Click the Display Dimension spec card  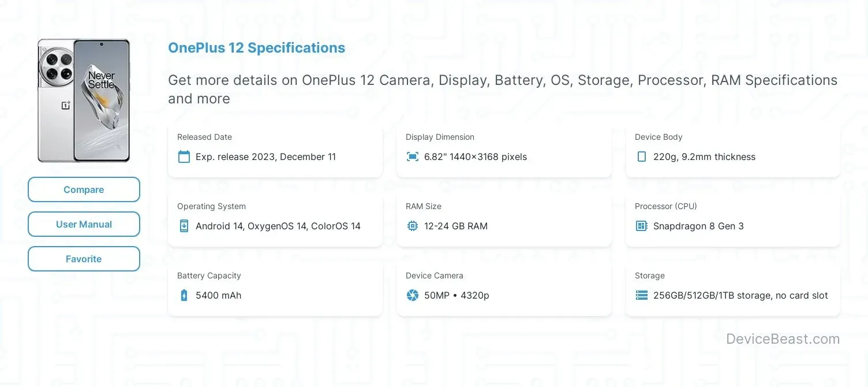click(x=504, y=149)
